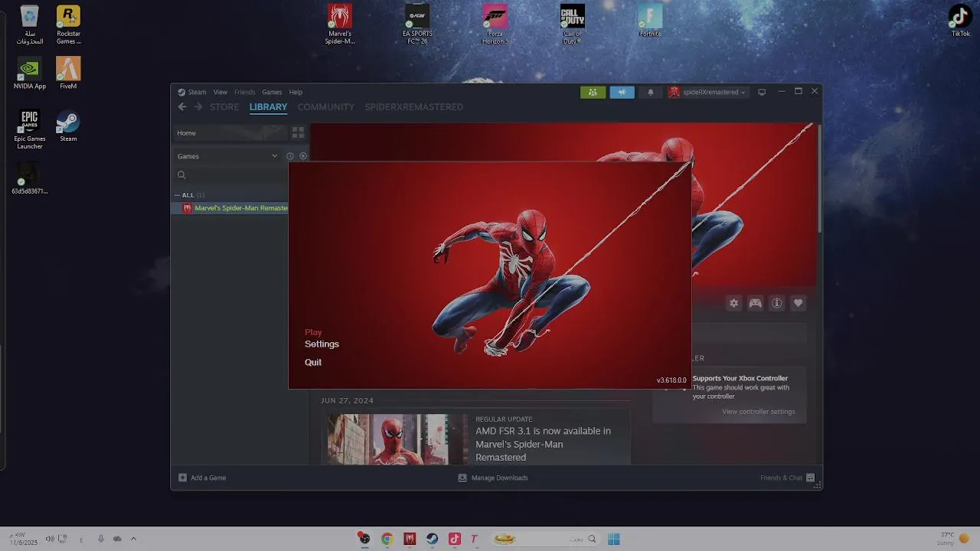Open Settings in the Spider-Man launcher
The height and width of the screenshot is (551, 980).
point(322,344)
